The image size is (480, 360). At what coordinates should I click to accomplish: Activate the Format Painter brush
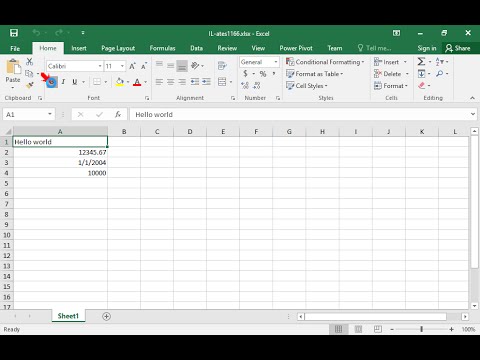click(29, 85)
